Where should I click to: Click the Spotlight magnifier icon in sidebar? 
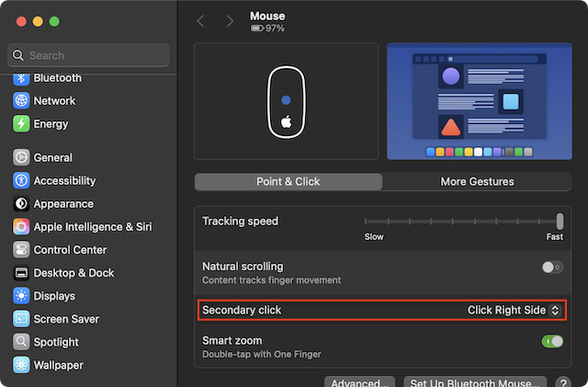21,342
